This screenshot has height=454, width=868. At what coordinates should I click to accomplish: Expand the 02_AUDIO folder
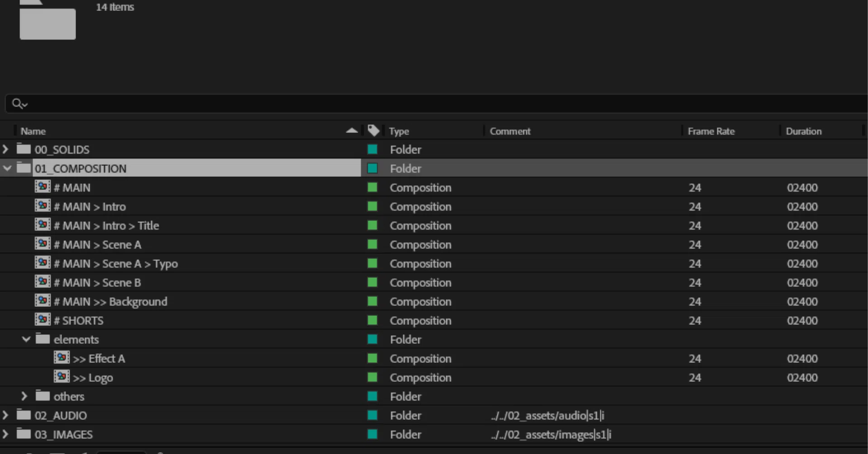[x=5, y=415]
